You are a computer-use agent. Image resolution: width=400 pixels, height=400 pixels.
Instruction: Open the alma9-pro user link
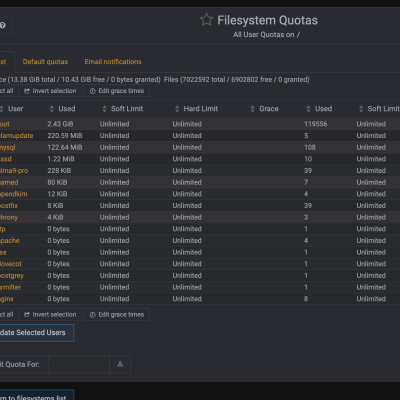pos(14,171)
